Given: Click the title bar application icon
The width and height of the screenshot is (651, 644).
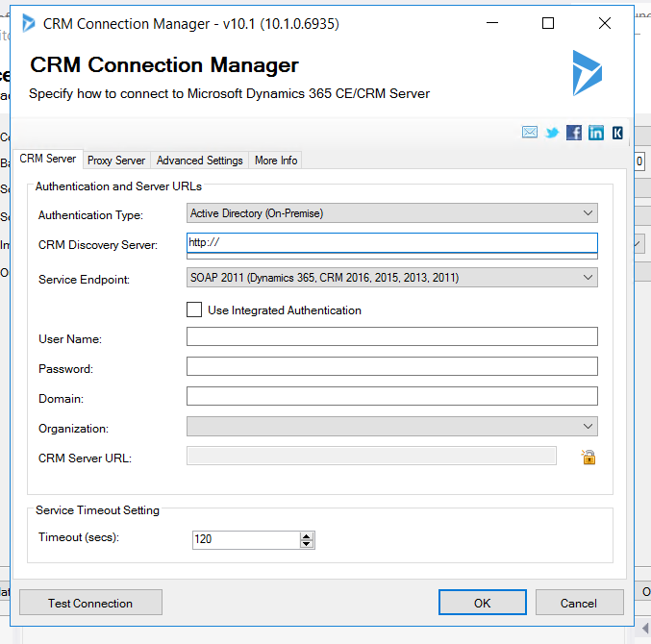Looking at the screenshot, I should pyautogui.click(x=29, y=23).
